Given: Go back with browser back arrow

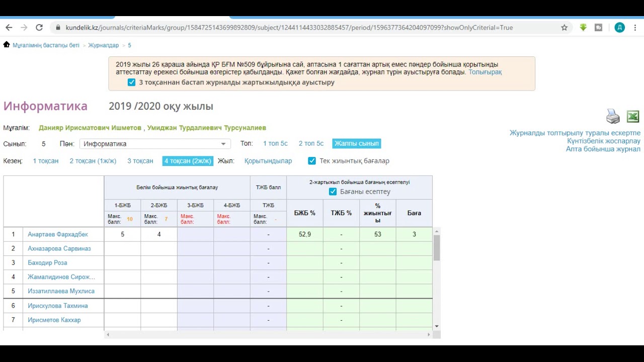Looking at the screenshot, I should click(9, 28).
